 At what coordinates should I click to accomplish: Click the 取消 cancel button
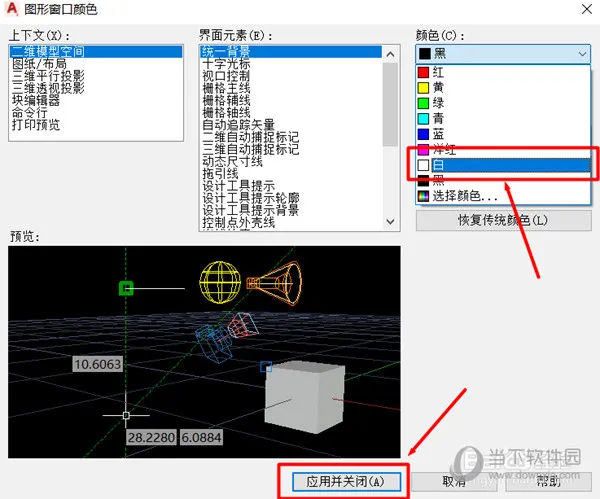coord(455,481)
